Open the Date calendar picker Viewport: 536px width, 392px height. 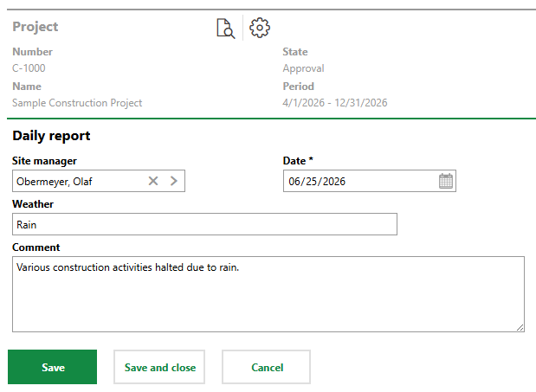(x=445, y=181)
